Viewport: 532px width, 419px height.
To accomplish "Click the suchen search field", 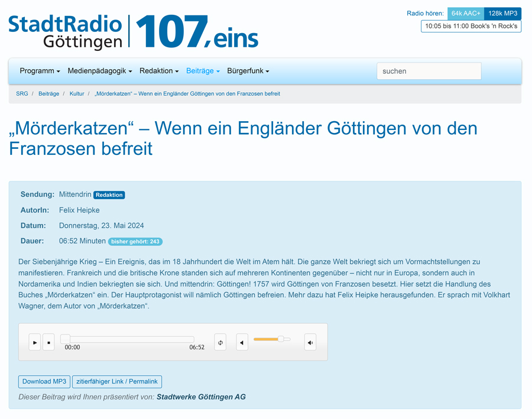I will pyautogui.click(x=429, y=71).
